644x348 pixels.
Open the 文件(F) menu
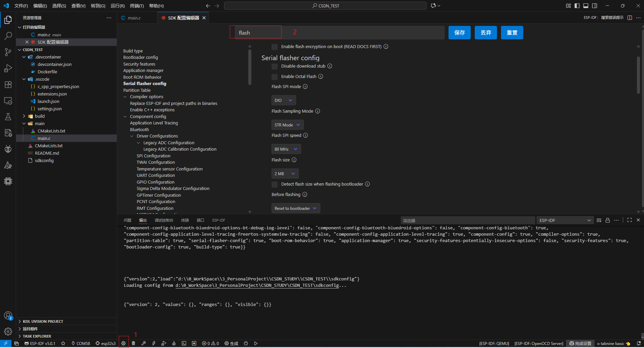(x=21, y=6)
